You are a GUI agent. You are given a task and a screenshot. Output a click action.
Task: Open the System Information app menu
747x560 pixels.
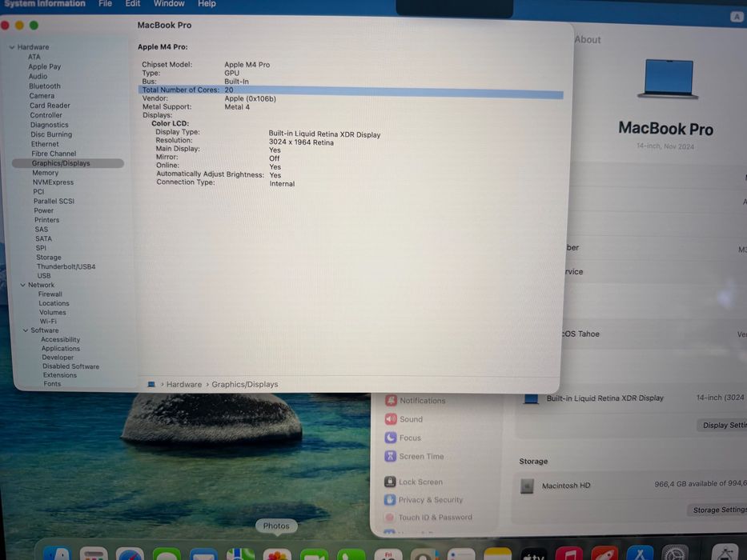(44, 4)
